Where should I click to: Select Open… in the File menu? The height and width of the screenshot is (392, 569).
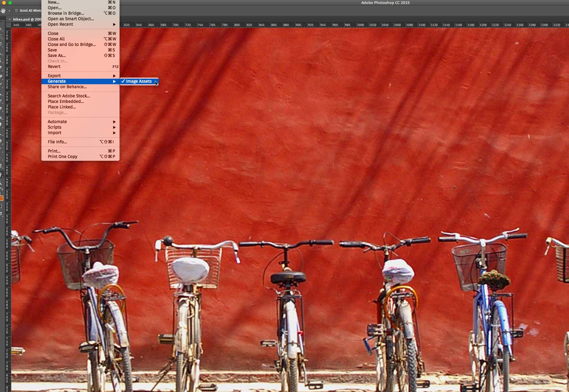[x=80, y=8]
